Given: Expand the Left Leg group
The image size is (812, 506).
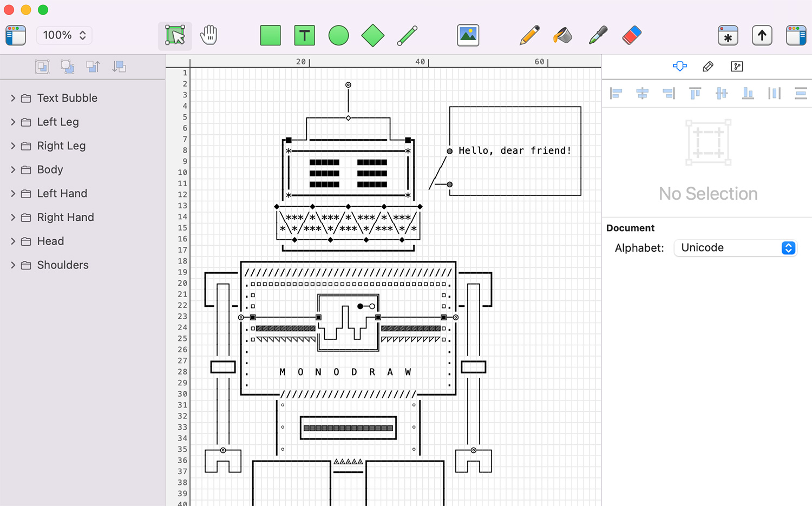Looking at the screenshot, I should click(x=13, y=122).
